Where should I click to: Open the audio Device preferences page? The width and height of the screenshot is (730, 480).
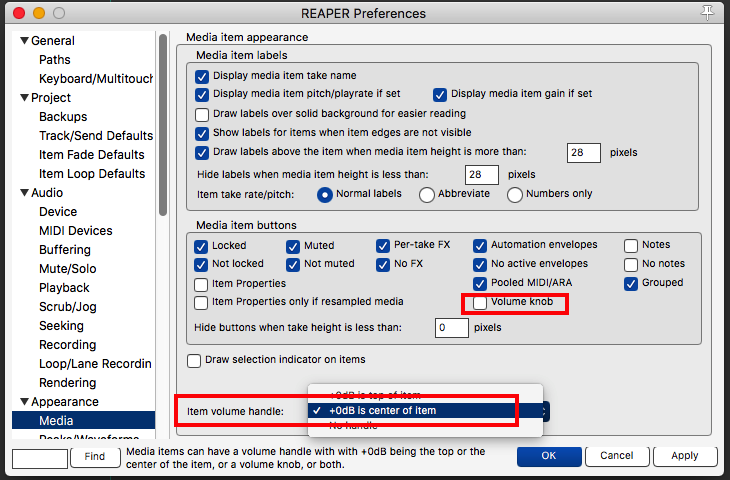[58, 211]
